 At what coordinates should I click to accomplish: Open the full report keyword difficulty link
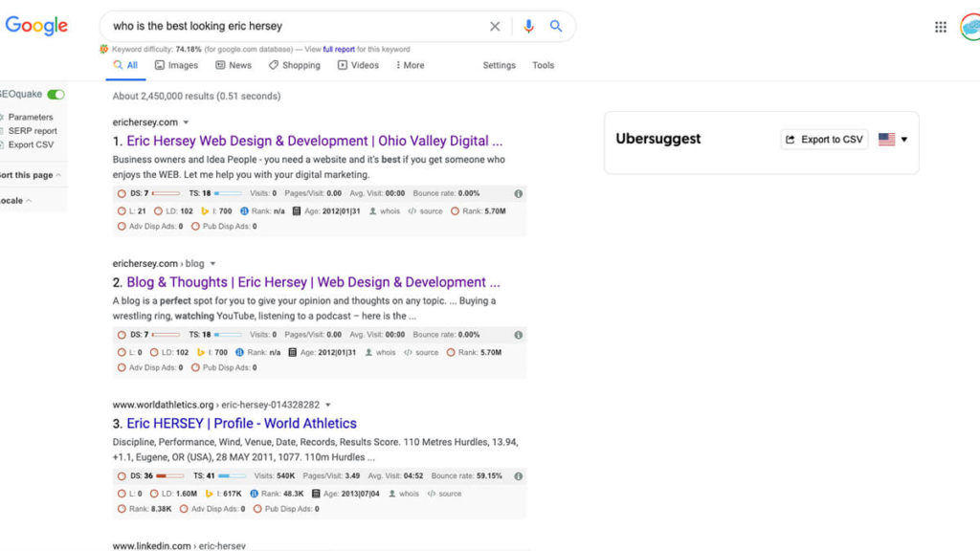[x=337, y=49]
